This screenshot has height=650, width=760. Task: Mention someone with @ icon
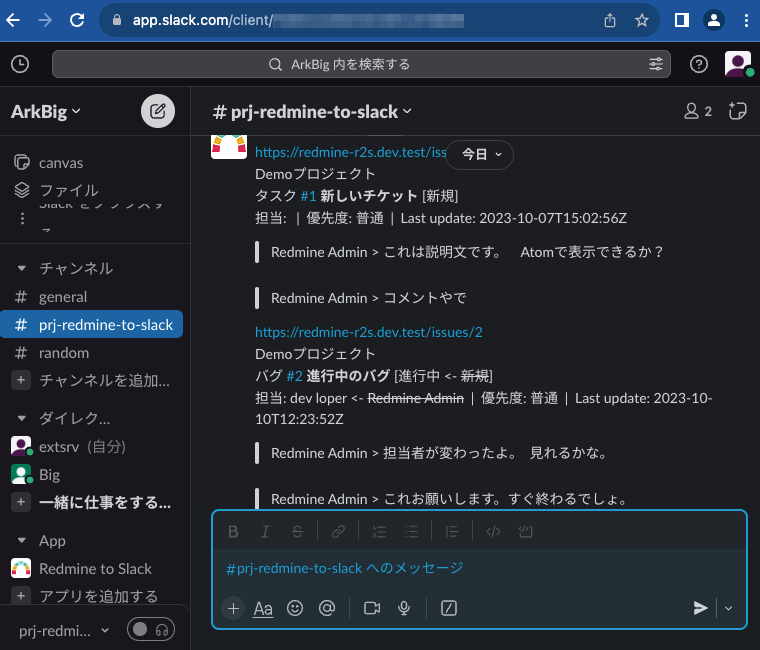pos(327,608)
